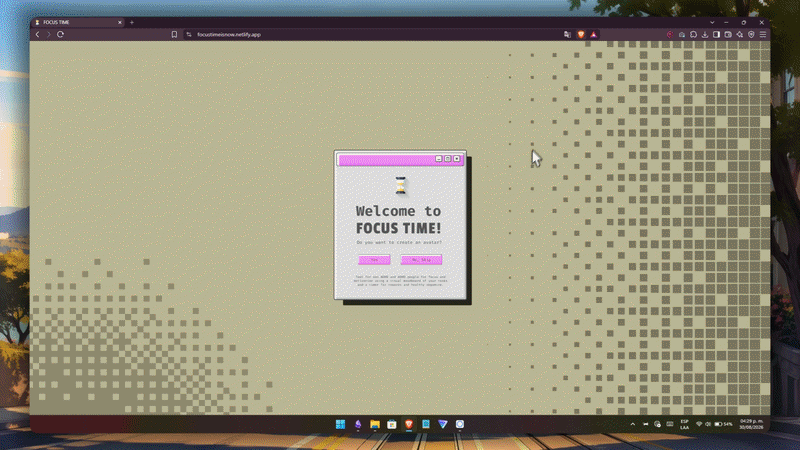The height and width of the screenshot is (450, 800).
Task: Open the Wi-Fi network tray icon
Action: click(x=699, y=424)
